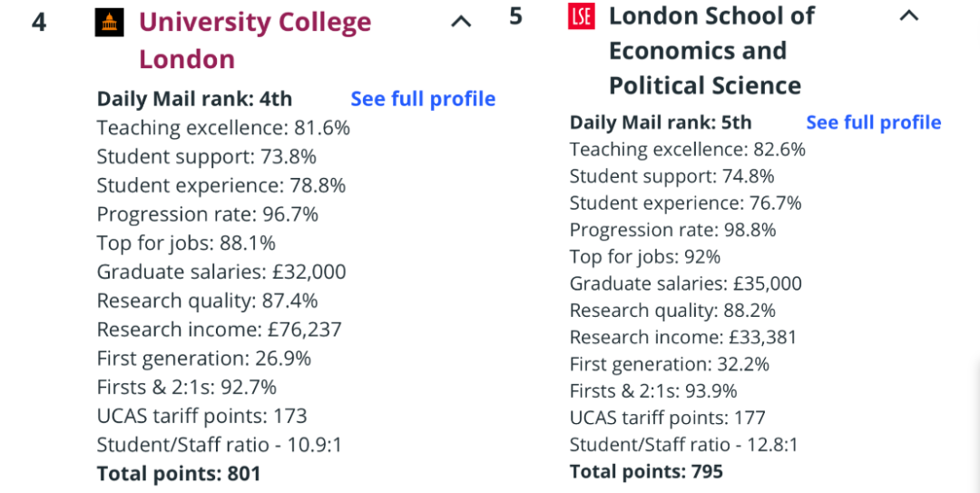Click LSE's "Total points: 795" line

646,471
